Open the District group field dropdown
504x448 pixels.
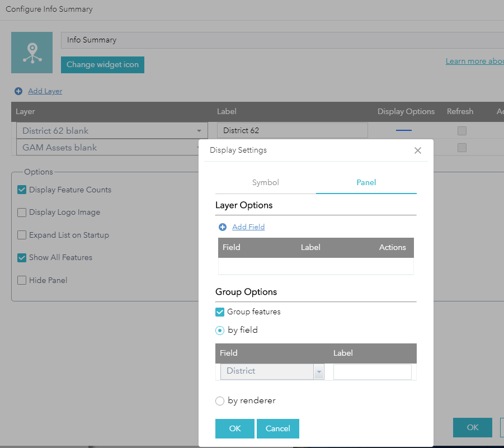272,371
